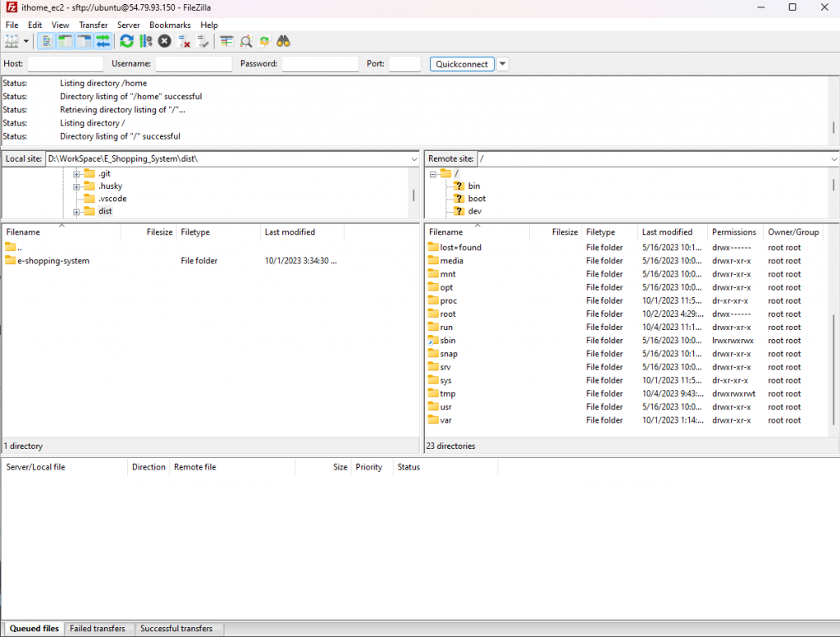Image resolution: width=840 pixels, height=637 pixels.
Task: Sort remote files by Owner/Group column
Action: [793, 232]
